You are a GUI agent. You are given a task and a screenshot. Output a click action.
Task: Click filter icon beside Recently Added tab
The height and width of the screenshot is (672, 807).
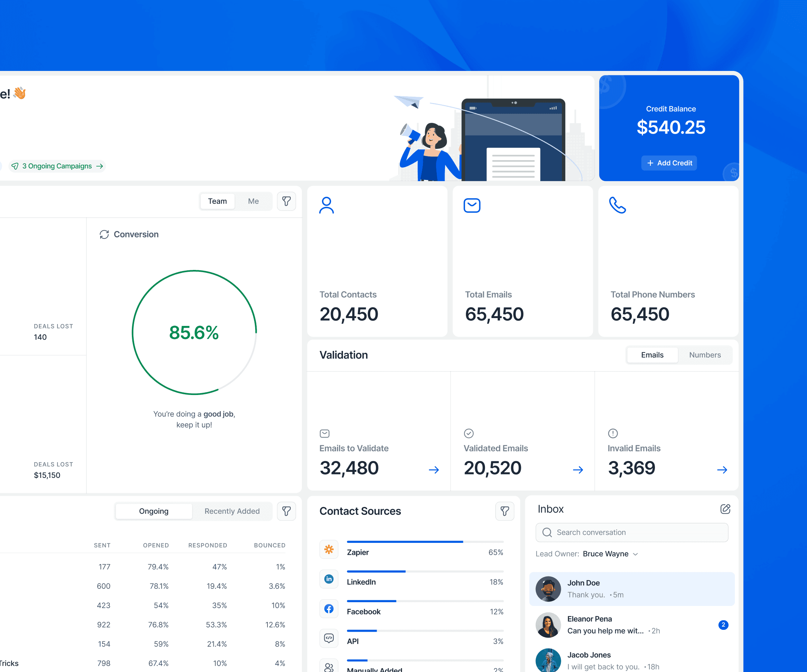point(286,511)
